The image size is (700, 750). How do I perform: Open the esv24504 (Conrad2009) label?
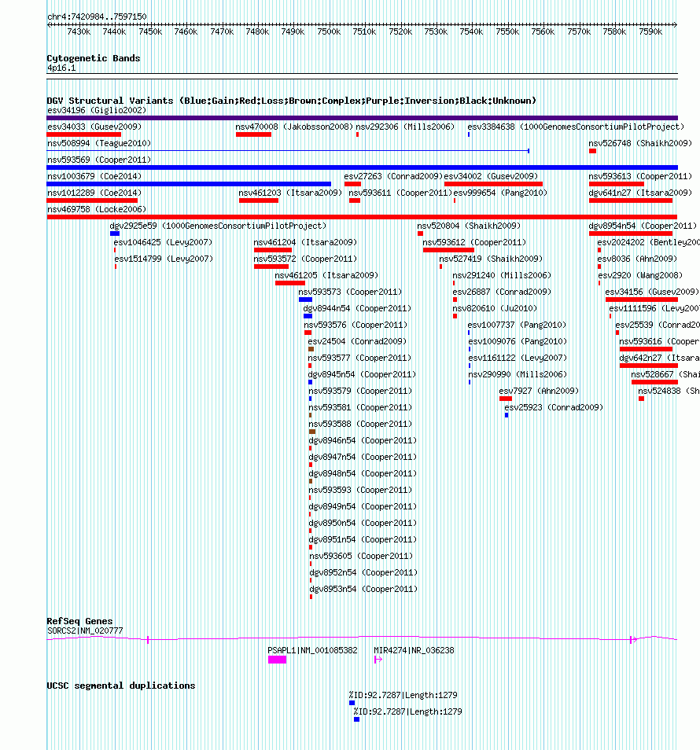(357, 341)
